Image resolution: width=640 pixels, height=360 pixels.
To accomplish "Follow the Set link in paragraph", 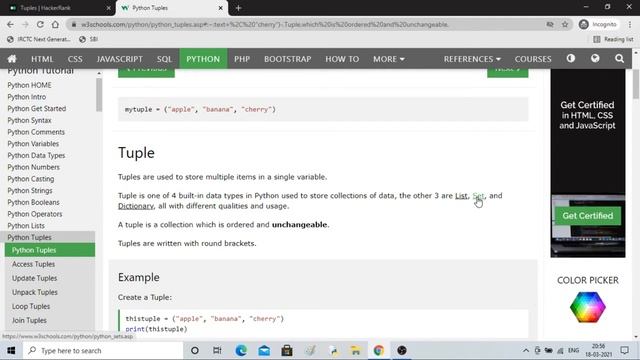I will [x=478, y=196].
